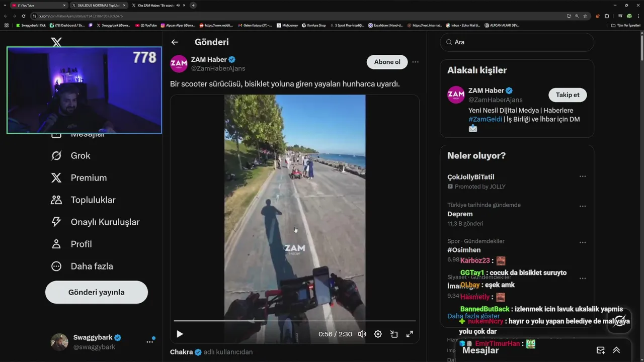Play the scooter video
The image size is (644, 362).
(180, 334)
